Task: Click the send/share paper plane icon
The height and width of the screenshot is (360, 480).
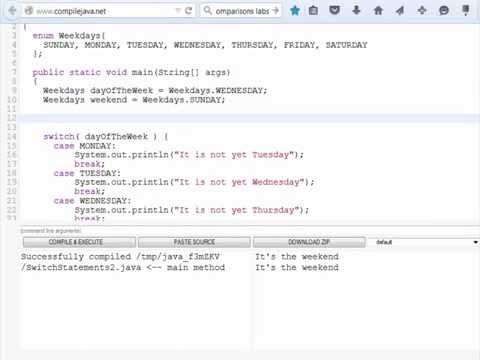Action: 400,11
